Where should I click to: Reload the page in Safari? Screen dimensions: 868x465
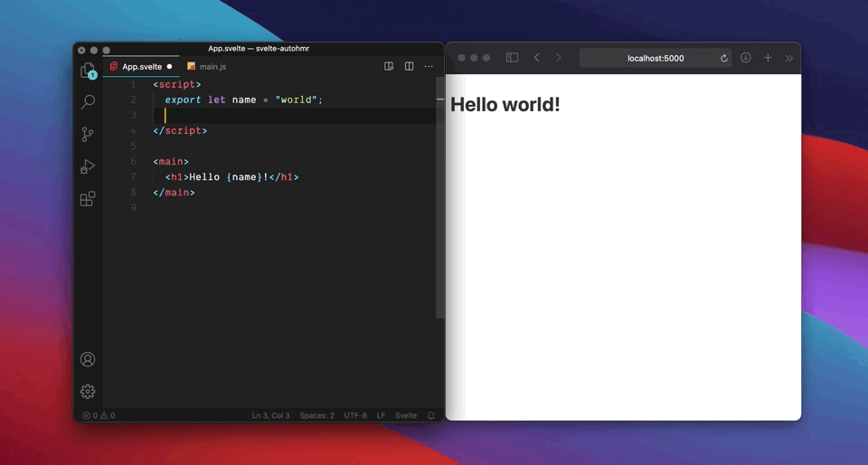pyautogui.click(x=723, y=58)
